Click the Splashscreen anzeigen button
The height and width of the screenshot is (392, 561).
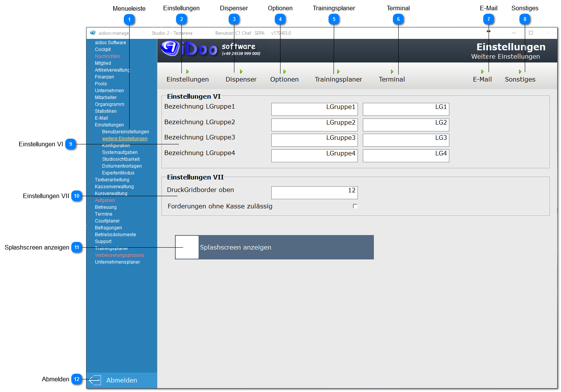click(x=274, y=247)
